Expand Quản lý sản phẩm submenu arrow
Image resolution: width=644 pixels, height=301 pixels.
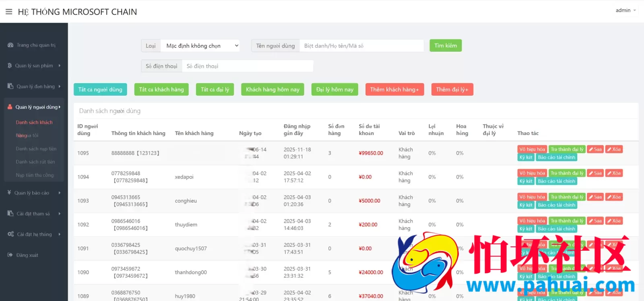(x=60, y=66)
